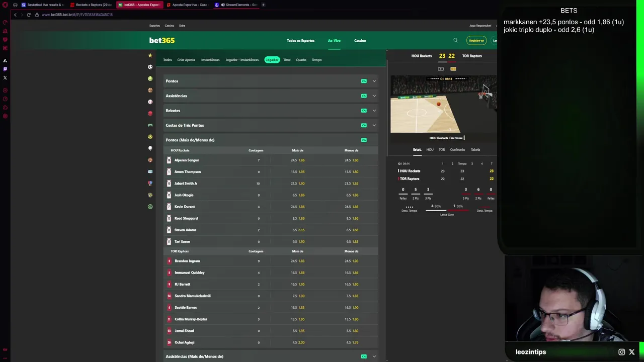Pick Kevin Durant Menos de 24.5 odds
644x362 pixels.
[351, 207]
